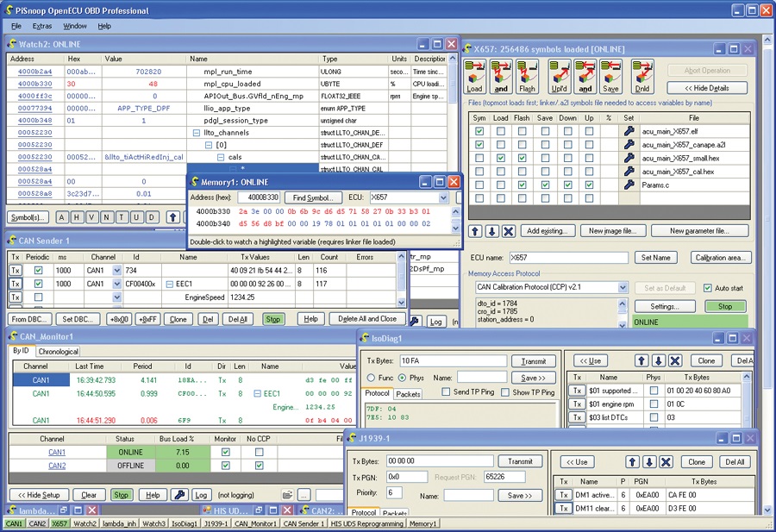Viewport: 776px width, 532px height.
Task: Click the move-down arrow beside Add existing
Action: tap(492, 231)
